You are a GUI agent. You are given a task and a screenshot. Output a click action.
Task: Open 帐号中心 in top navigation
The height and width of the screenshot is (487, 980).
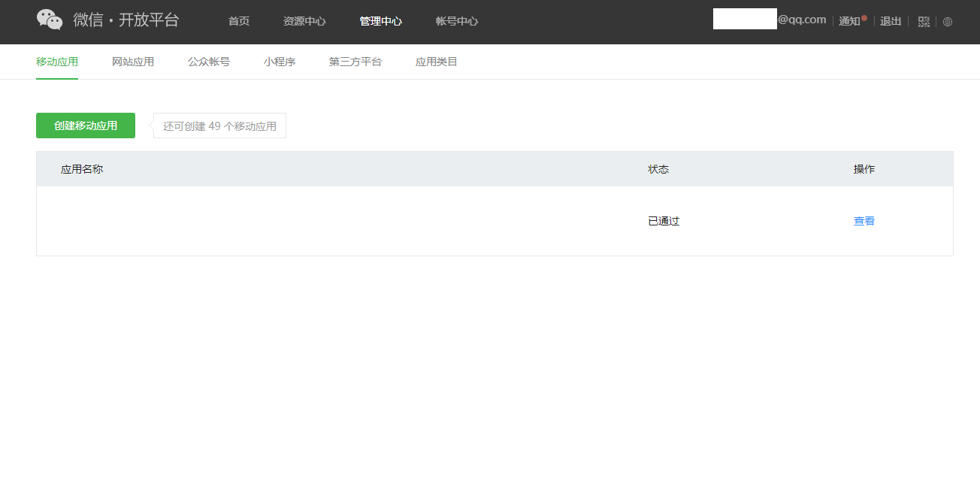[x=456, y=21]
